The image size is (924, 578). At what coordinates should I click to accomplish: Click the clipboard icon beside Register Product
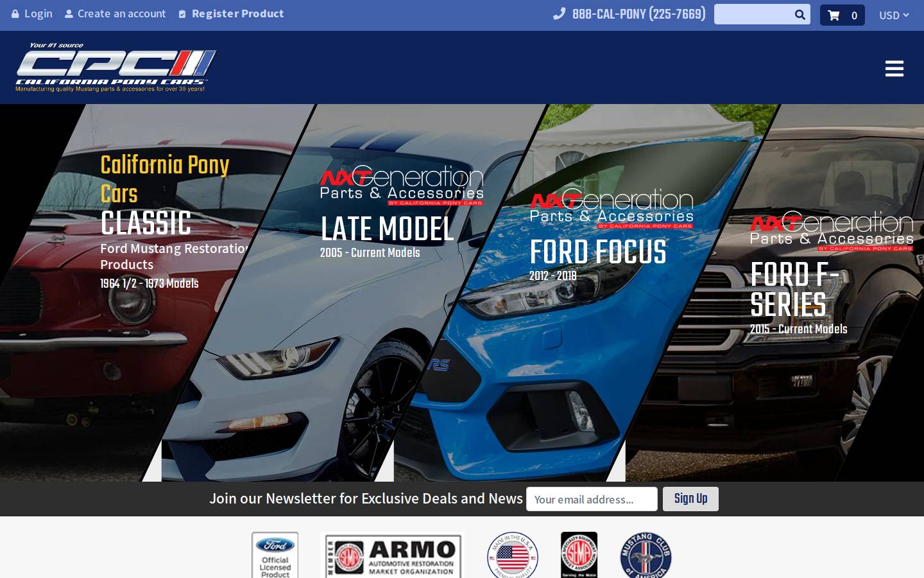tap(182, 14)
